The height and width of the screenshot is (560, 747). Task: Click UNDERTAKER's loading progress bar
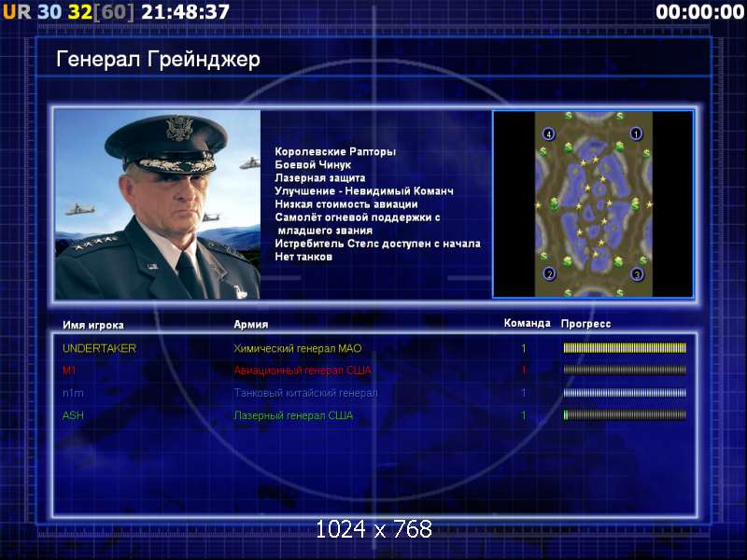(x=625, y=348)
